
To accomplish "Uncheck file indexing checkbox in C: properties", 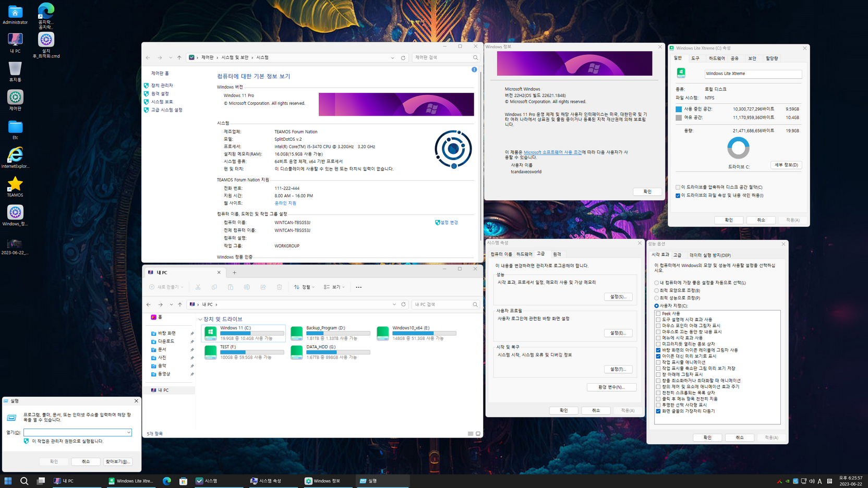I will pos(678,196).
